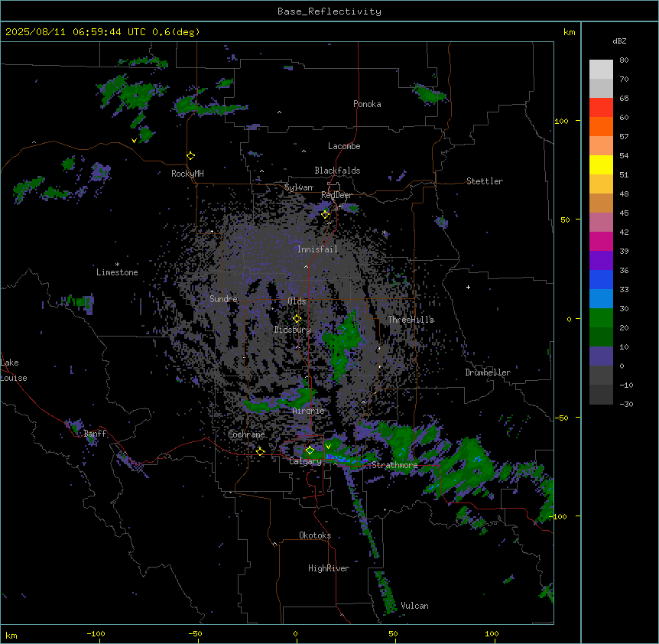Click the Didsbury label
The height and width of the screenshot is (644, 659).
pyautogui.click(x=293, y=330)
